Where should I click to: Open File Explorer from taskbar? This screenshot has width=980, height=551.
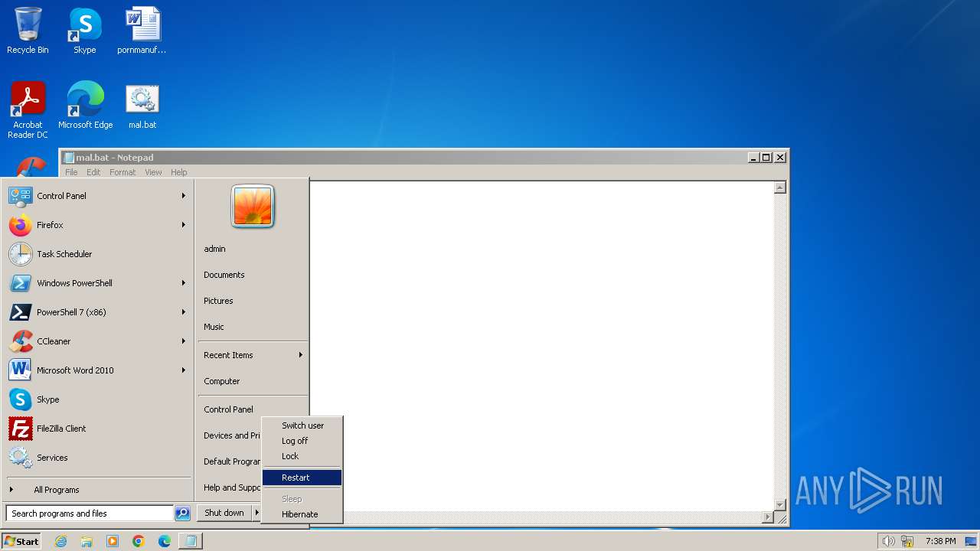[x=87, y=541]
